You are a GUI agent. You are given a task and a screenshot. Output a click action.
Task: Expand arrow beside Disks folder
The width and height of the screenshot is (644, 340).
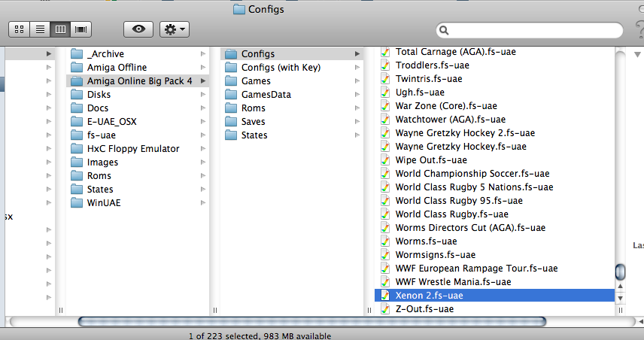(203, 95)
